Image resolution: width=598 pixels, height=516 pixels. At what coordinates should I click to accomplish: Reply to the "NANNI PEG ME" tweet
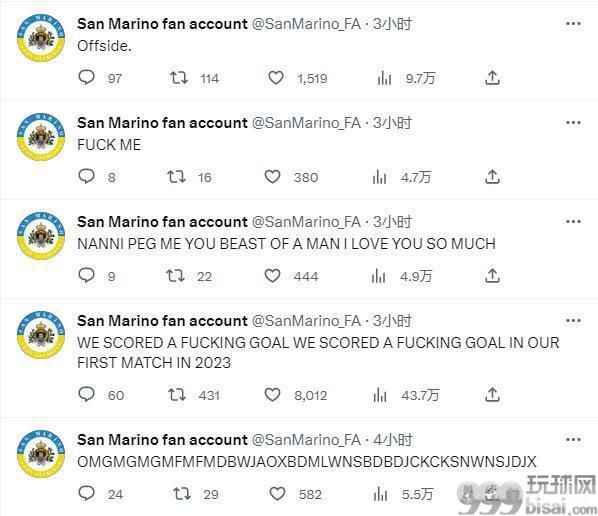[x=87, y=275]
